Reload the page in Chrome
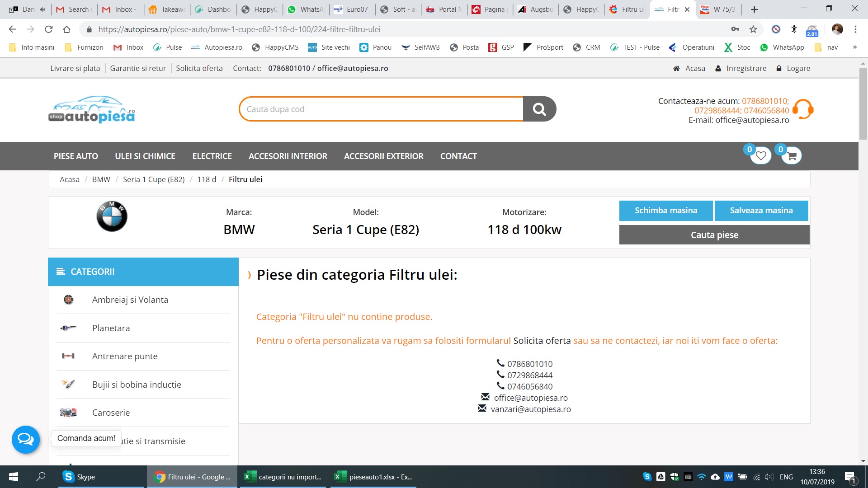This screenshot has height=488, width=868. pyautogui.click(x=48, y=29)
